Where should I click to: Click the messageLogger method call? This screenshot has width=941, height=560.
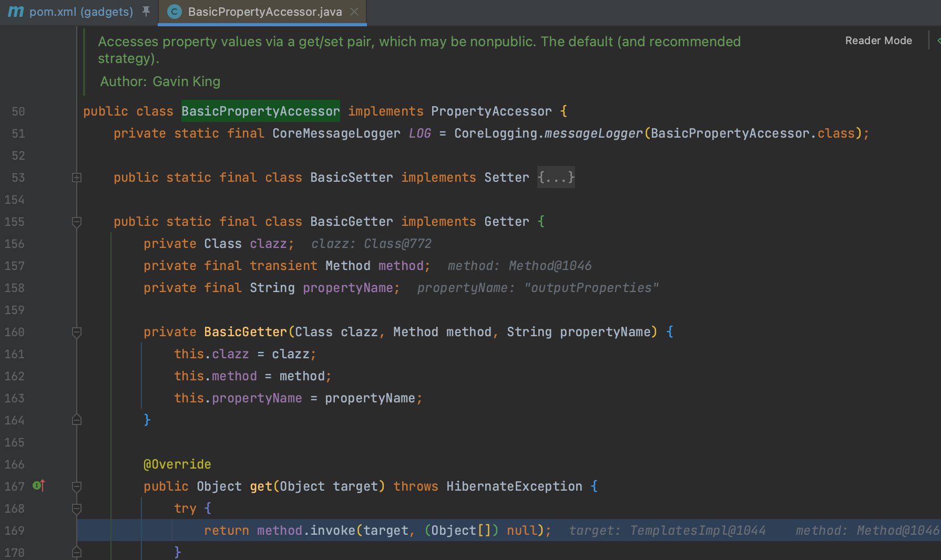point(594,133)
